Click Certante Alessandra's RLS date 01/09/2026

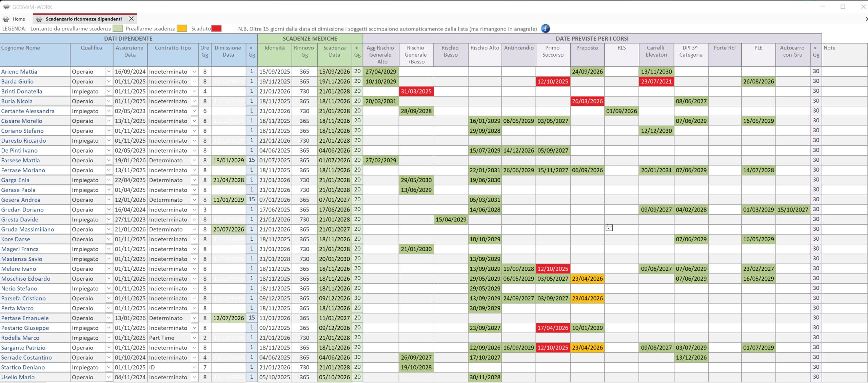pyautogui.click(x=622, y=111)
